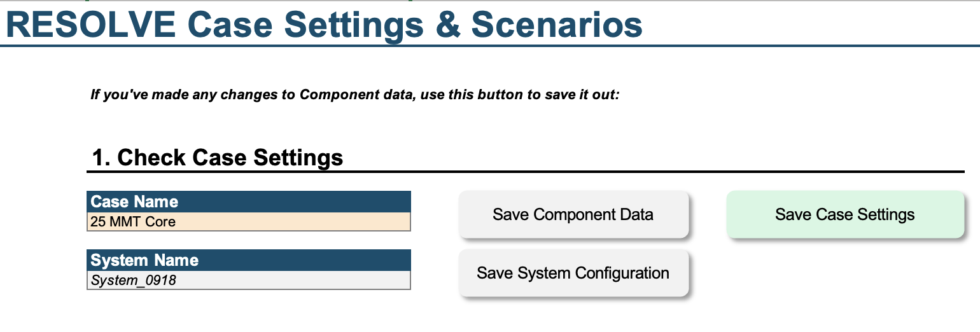The image size is (980, 332).
Task: Click Save System Configuration
Action: [573, 273]
